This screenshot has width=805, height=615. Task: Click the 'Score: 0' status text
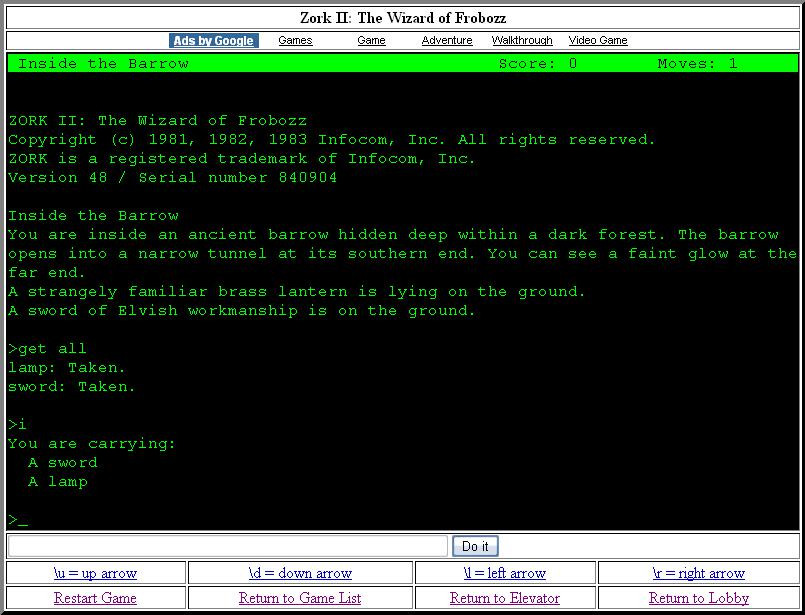538,64
